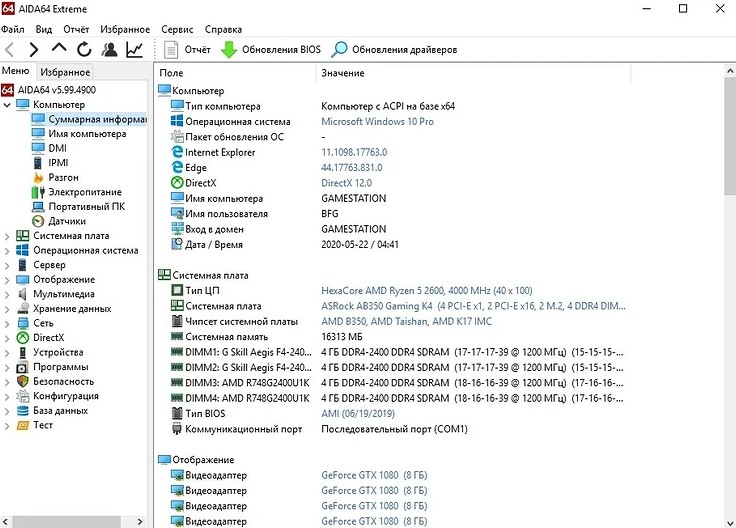Select the DIMM3: AMD R748G2400U1K row

click(x=397, y=383)
